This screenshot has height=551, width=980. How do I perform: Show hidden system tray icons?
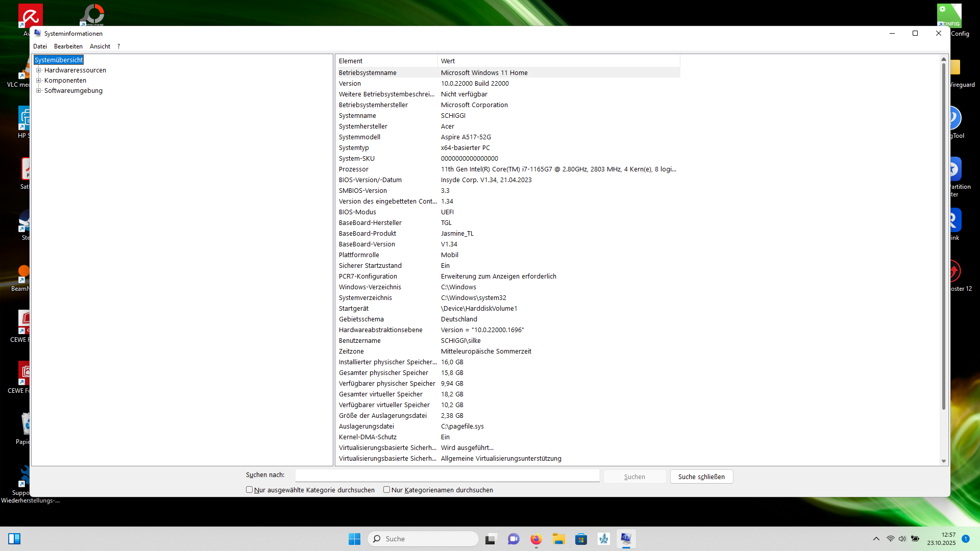coord(876,539)
